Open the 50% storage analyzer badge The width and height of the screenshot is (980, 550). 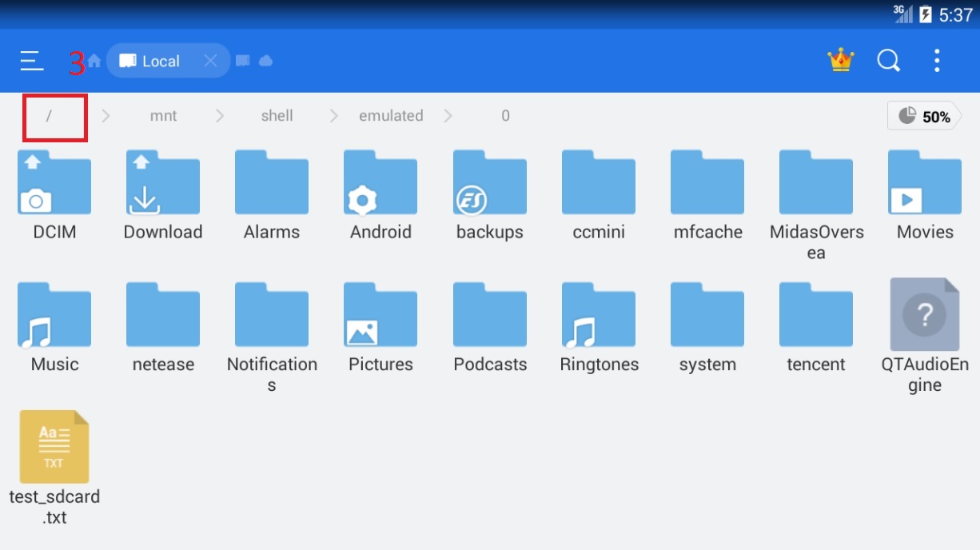click(x=924, y=116)
